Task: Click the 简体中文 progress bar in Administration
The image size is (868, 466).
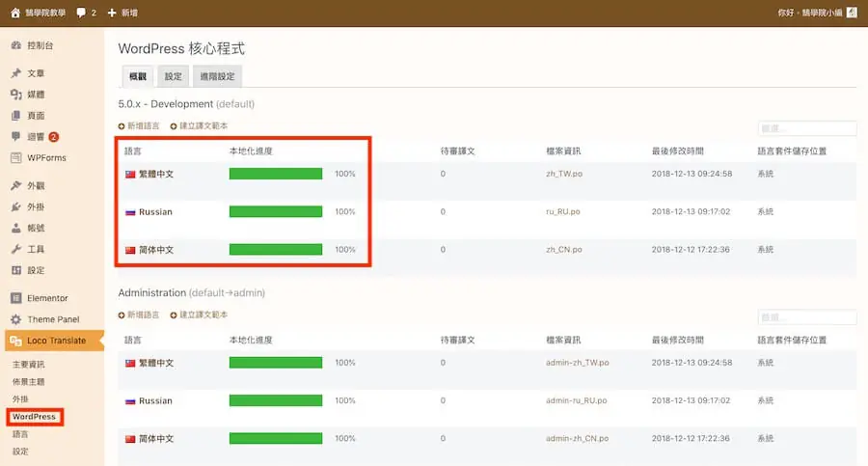Action: click(276, 438)
